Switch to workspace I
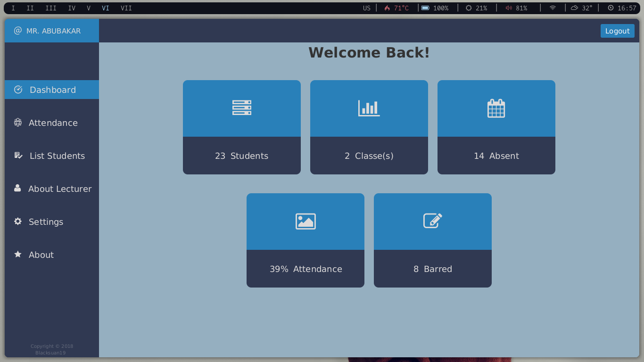Viewport: 644px width, 362px height. 13,8
